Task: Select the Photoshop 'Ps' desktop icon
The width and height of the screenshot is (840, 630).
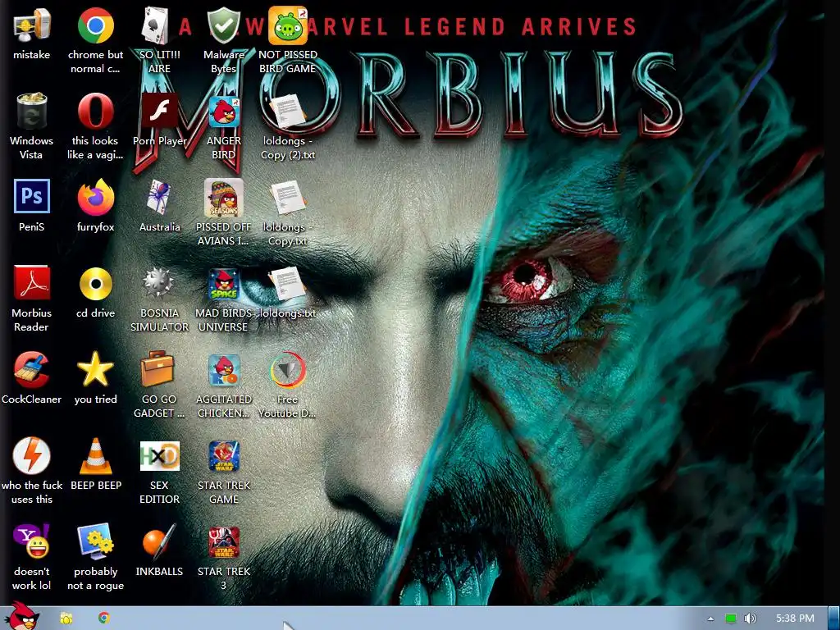Action: [x=32, y=196]
